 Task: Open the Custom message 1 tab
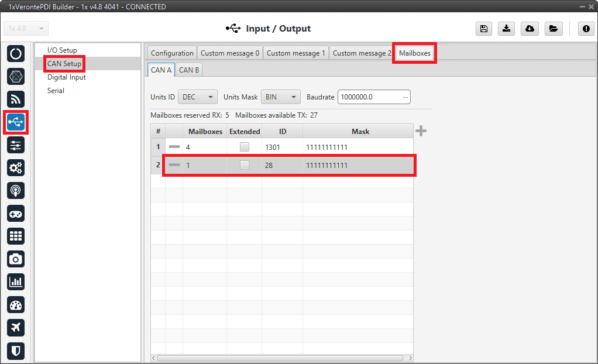[x=296, y=53]
